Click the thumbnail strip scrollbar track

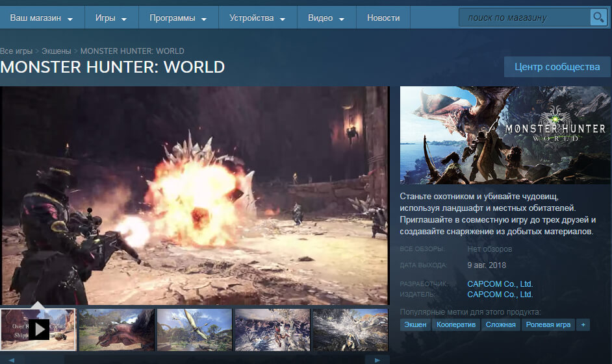[194, 359]
